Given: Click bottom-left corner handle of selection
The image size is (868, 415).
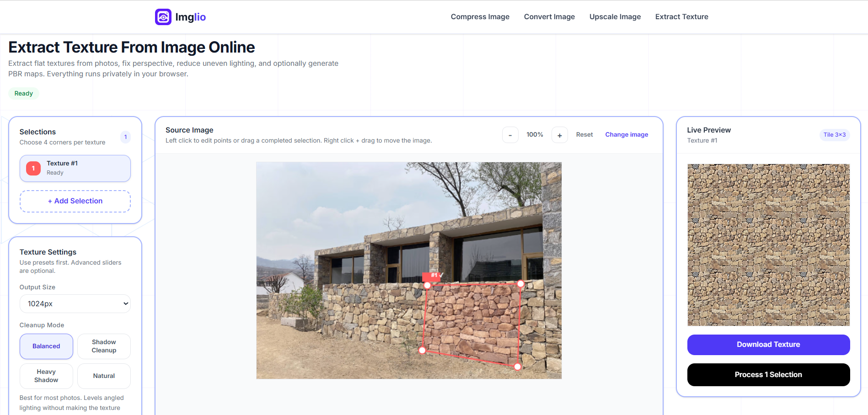Looking at the screenshot, I should tap(422, 350).
